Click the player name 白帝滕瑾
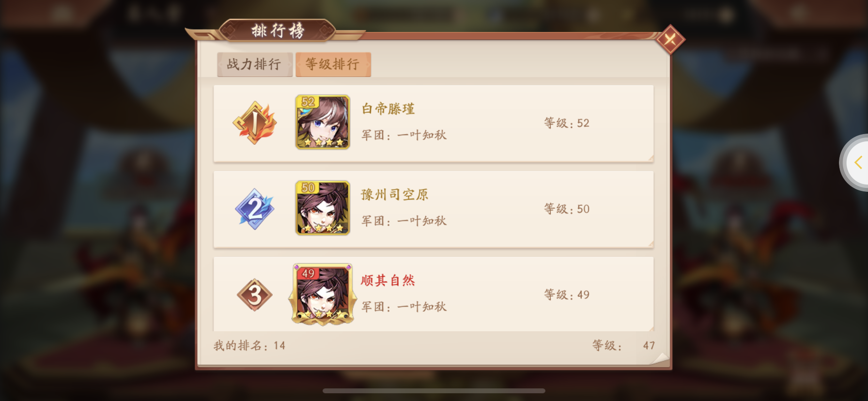 coord(388,109)
